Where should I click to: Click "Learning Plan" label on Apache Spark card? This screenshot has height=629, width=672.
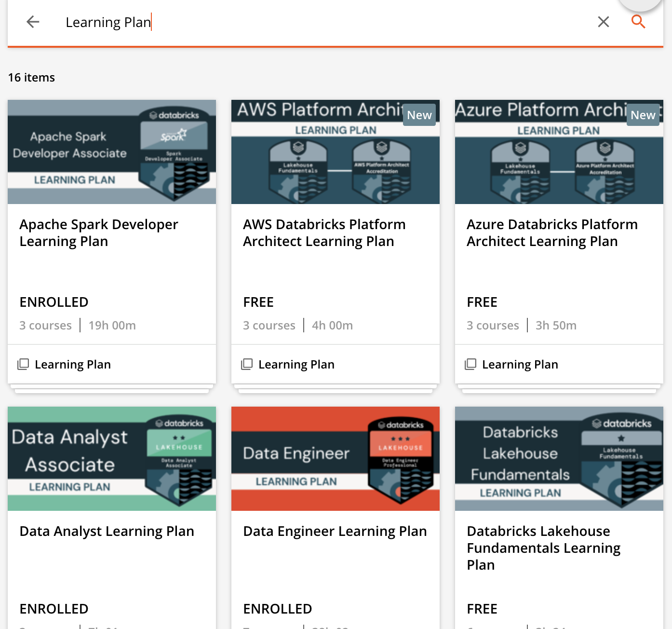point(73,365)
